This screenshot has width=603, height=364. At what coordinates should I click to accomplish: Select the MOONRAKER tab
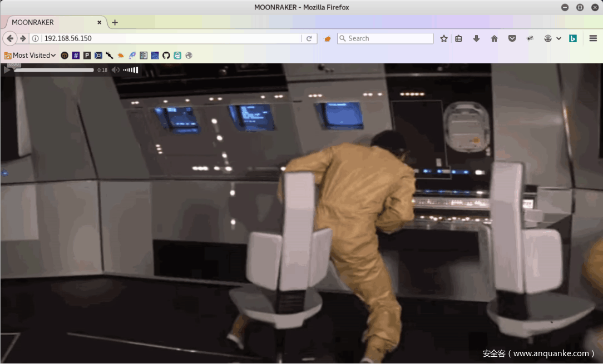(50, 22)
